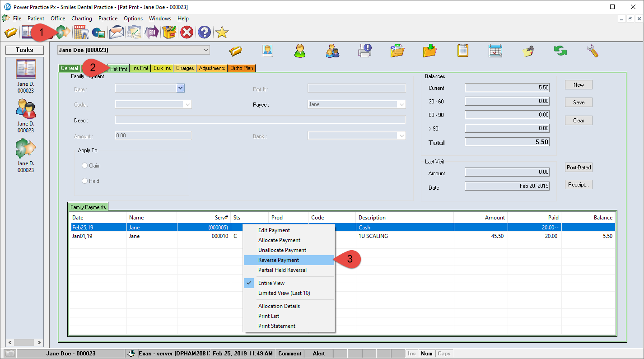Viewport: 644px width, 359px height.
Task: Click the green single-person patient icon
Action: coord(300,51)
